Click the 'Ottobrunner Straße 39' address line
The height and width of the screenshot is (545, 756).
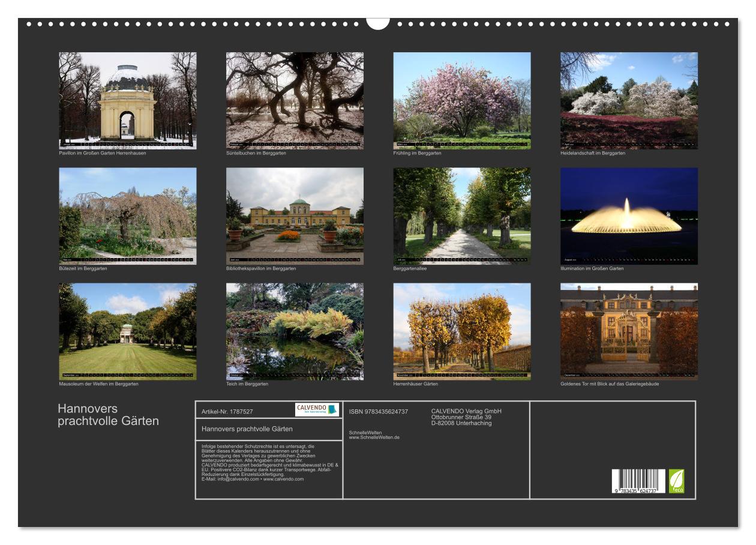pyautogui.click(x=461, y=417)
